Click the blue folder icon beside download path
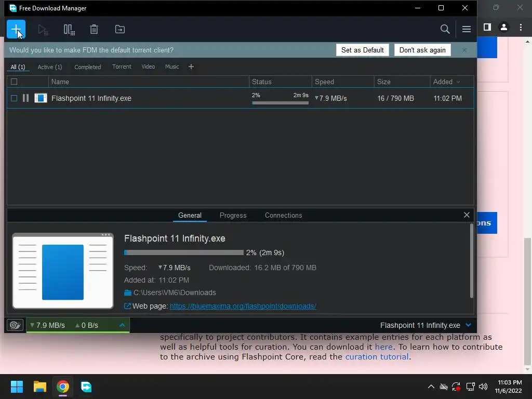Image resolution: width=532 pixels, height=399 pixels. pos(128,293)
